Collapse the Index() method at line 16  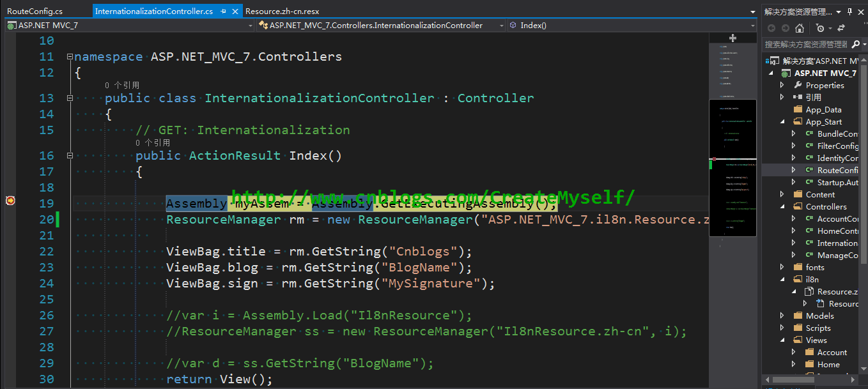[70, 156]
